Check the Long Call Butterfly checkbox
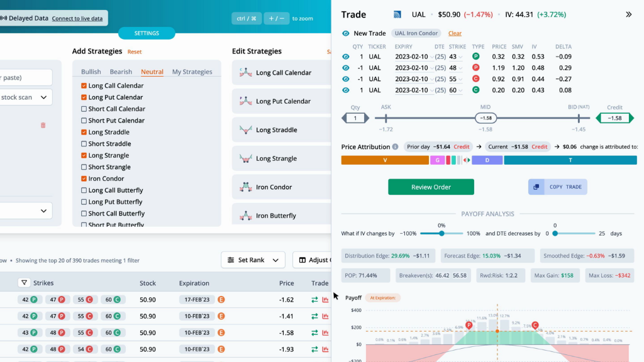Viewport: 644px width, 362px height. pyautogui.click(x=84, y=190)
